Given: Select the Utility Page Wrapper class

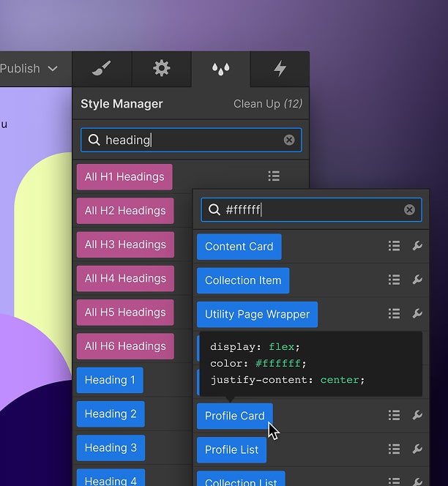Looking at the screenshot, I should (258, 314).
